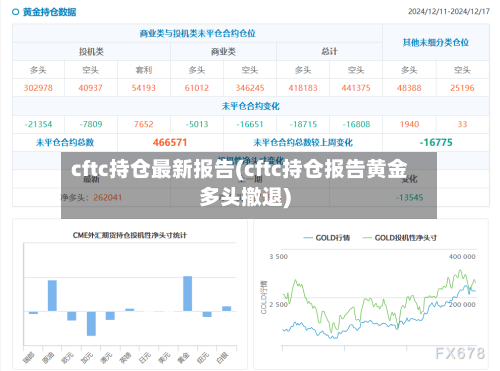This screenshot has height=371, width=500.
Task: Select the 商业类与投机类未平仓合约仓位 header
Action: [197, 33]
